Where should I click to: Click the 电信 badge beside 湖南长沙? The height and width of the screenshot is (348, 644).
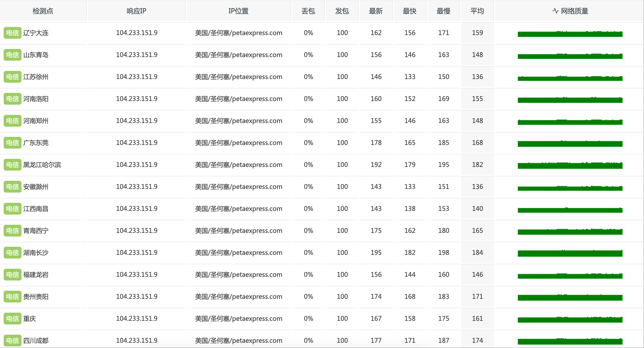(12, 253)
